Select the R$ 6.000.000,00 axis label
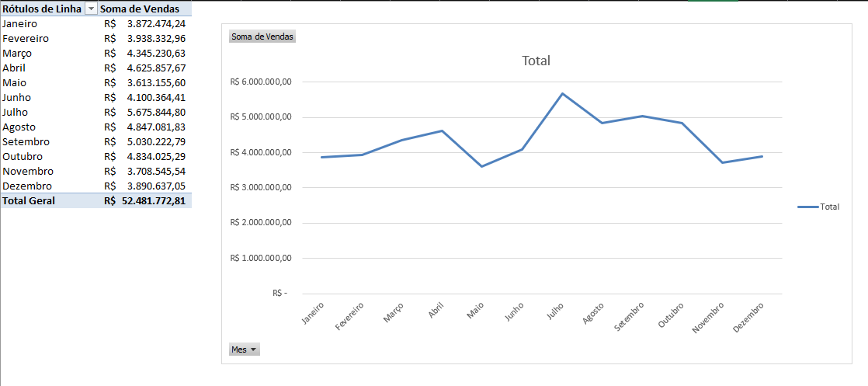Screen dimensions: 868x386 pos(260,82)
